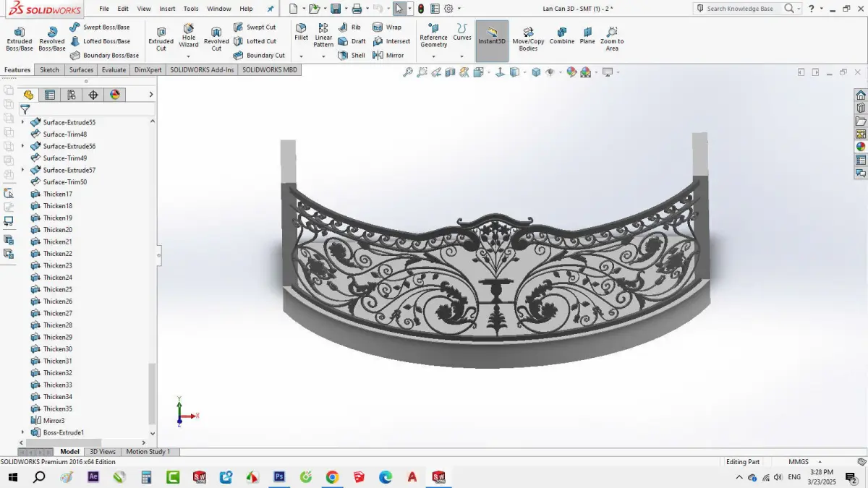Choose the Swept Cut feature
The height and width of the screenshot is (488, 868).
coord(255,27)
